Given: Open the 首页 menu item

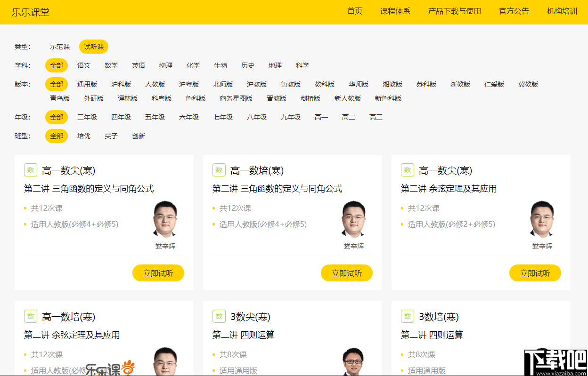Looking at the screenshot, I should tap(354, 11).
